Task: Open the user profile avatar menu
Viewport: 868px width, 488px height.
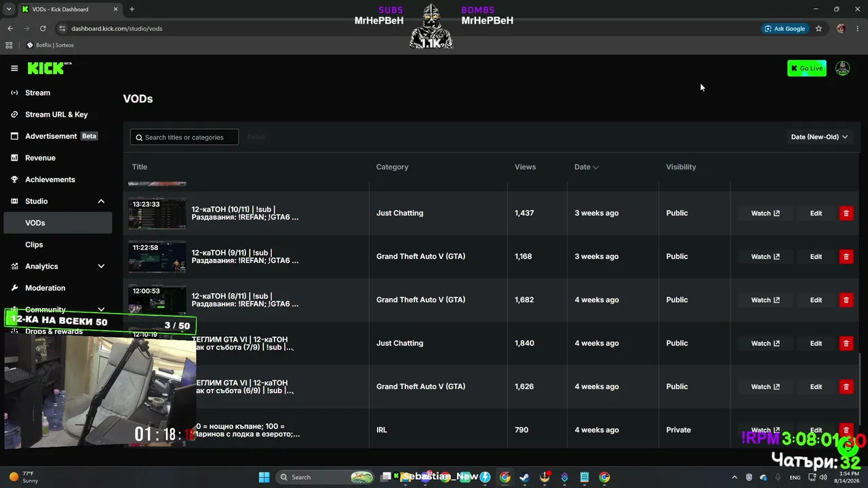Action: [842, 68]
